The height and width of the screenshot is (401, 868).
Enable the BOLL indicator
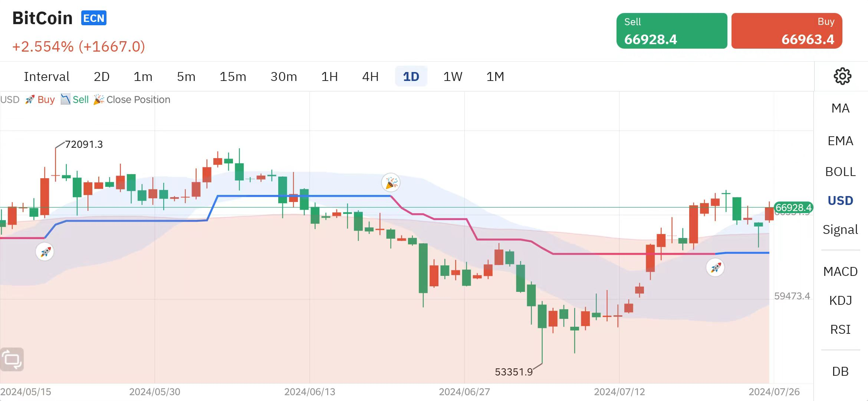pos(840,172)
